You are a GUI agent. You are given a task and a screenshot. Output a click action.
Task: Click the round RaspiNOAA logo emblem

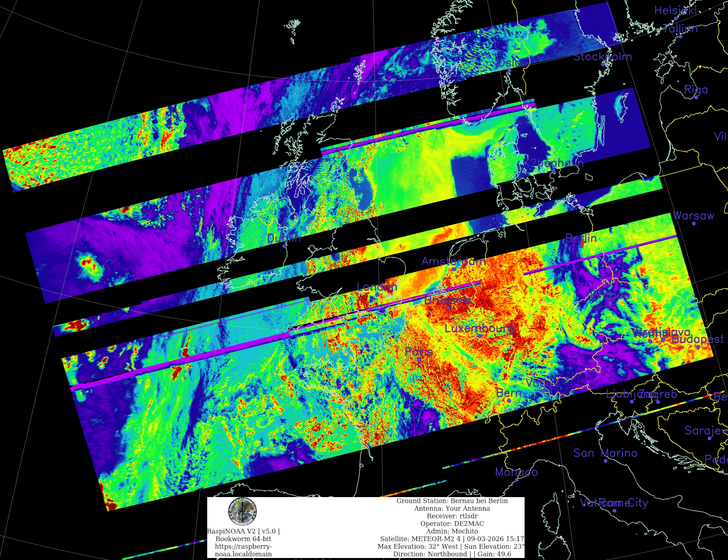242,511
